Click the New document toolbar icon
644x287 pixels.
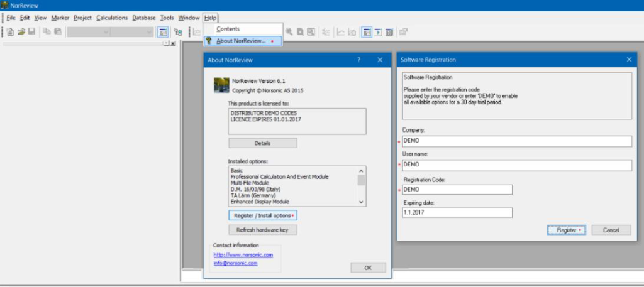click(x=10, y=31)
